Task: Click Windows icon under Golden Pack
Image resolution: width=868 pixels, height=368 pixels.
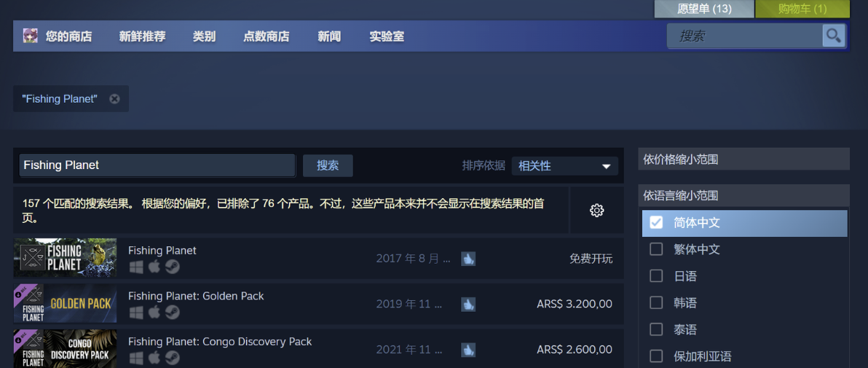Action: (136, 313)
